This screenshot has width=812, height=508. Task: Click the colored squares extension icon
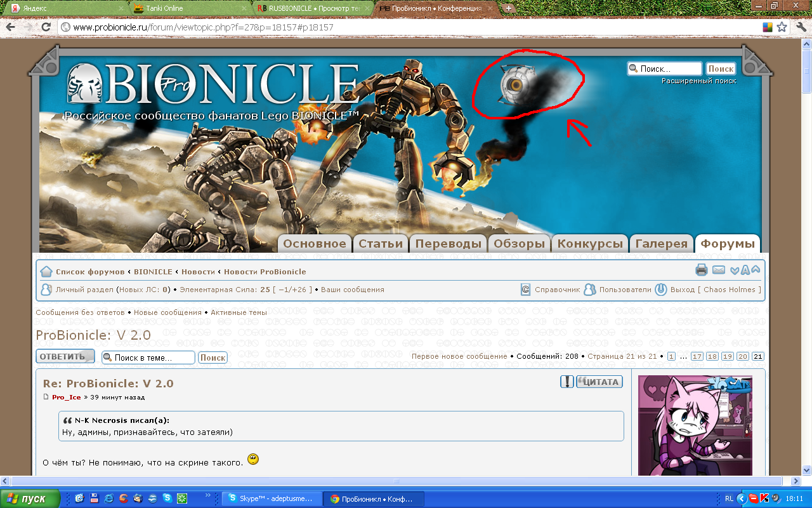pos(768,27)
